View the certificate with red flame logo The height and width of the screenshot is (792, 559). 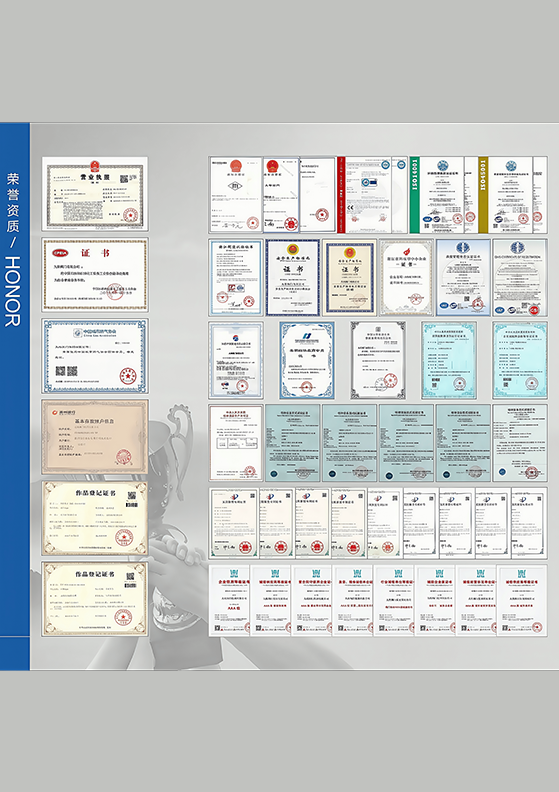click(406, 277)
